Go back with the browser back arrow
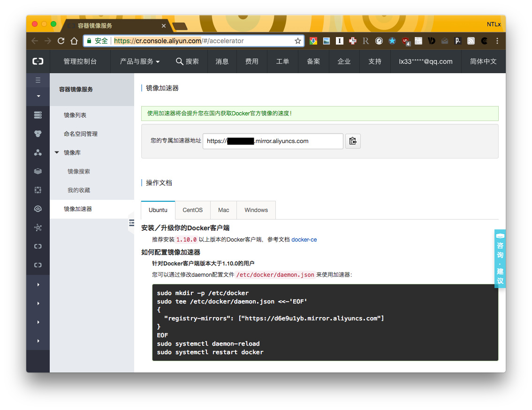The width and height of the screenshot is (532, 410). pyautogui.click(x=35, y=41)
